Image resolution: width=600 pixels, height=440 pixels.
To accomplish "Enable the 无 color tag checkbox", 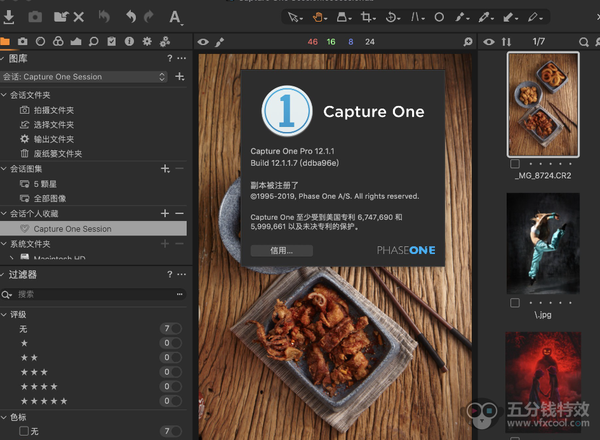I will 22,431.
